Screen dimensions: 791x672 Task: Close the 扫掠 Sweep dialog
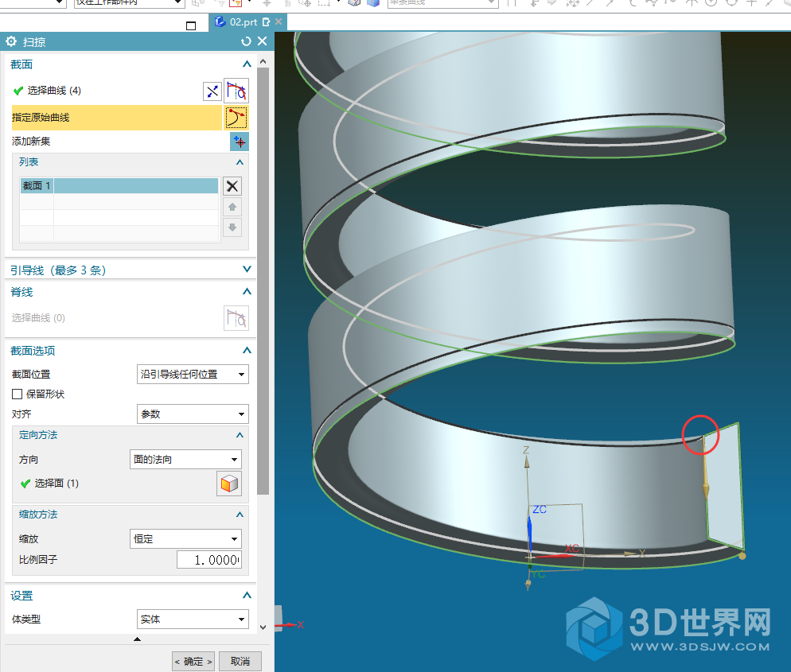tap(263, 41)
